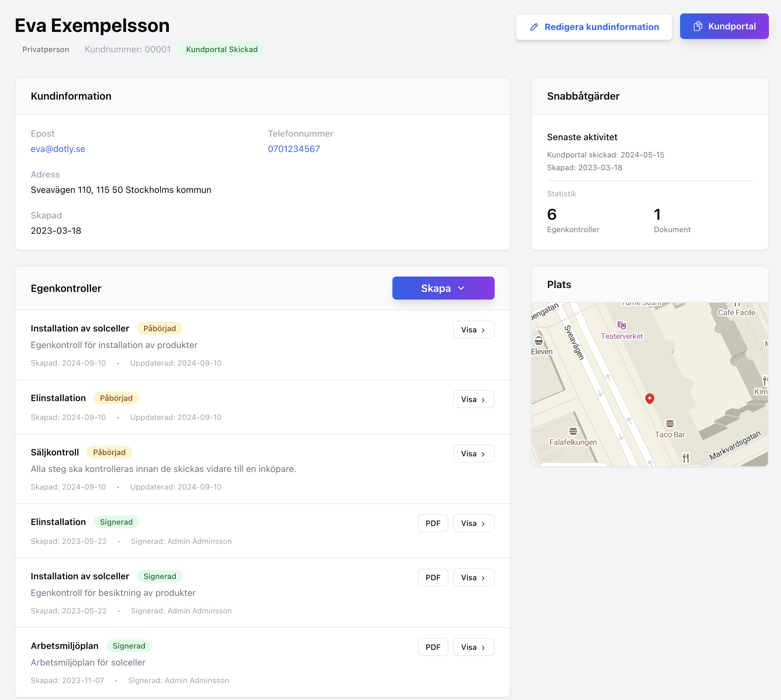This screenshot has width=781, height=700.
Task: Click the Falafelkungen food icon on the map
Action: point(573,431)
